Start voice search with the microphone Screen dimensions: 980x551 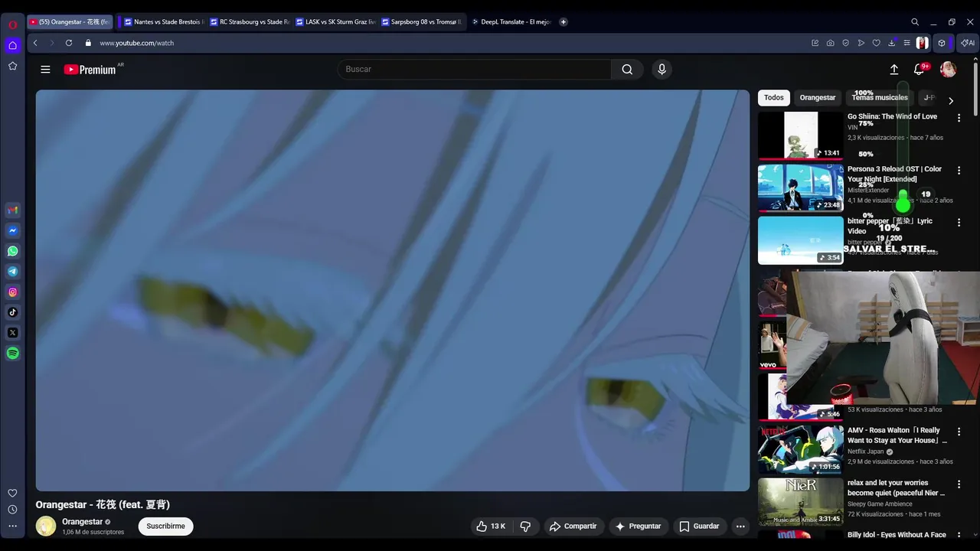(x=662, y=70)
